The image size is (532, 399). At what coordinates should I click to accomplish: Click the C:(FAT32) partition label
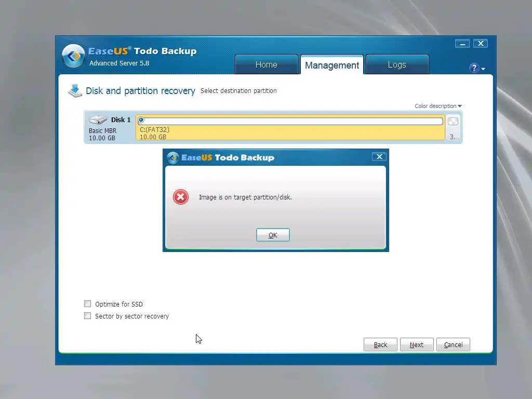[x=155, y=129]
